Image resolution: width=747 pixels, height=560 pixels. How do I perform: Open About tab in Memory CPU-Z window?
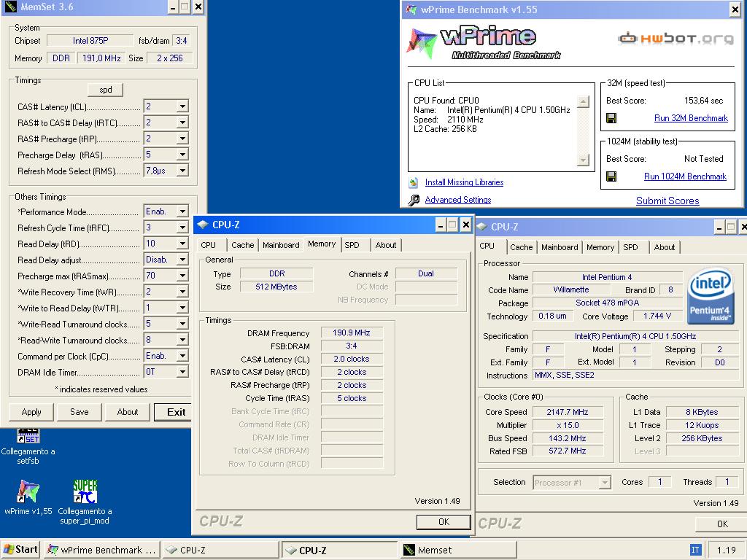tap(386, 245)
